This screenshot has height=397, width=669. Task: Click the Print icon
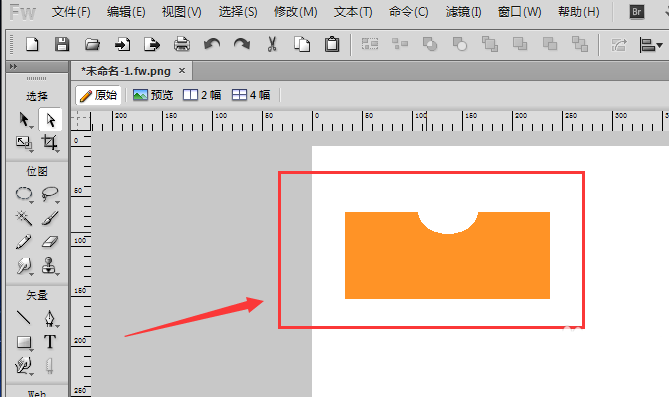(182, 44)
